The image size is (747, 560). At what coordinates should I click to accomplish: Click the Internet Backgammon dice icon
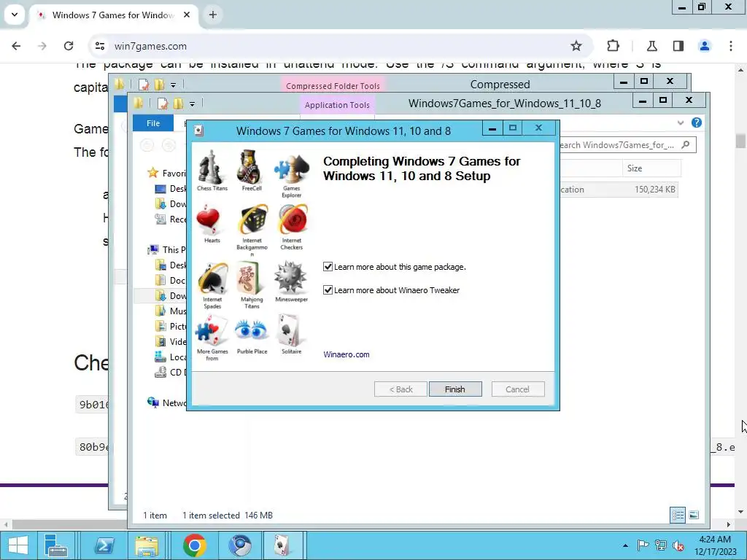tap(252, 220)
